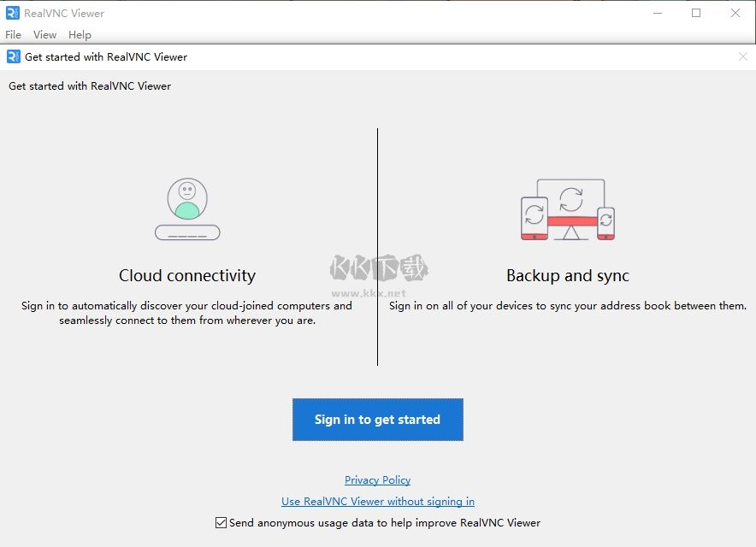Click the keyboard base below the Cloud connectivity figure

coord(187,232)
